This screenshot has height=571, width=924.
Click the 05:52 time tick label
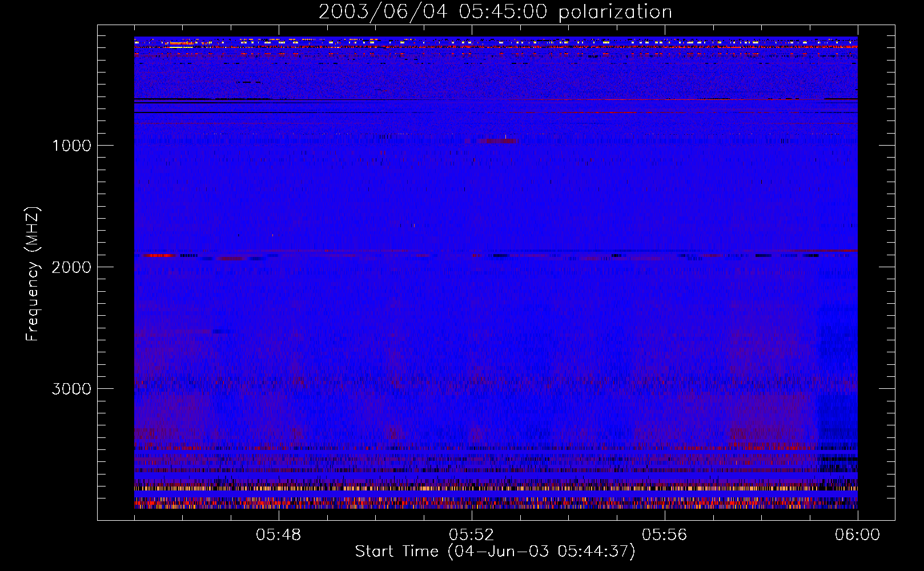tap(472, 535)
